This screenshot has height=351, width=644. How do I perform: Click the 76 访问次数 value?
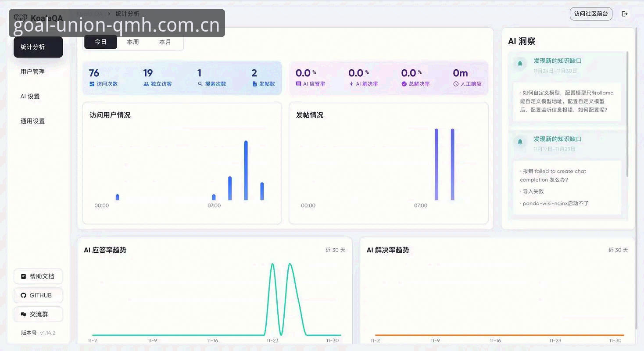coord(94,73)
